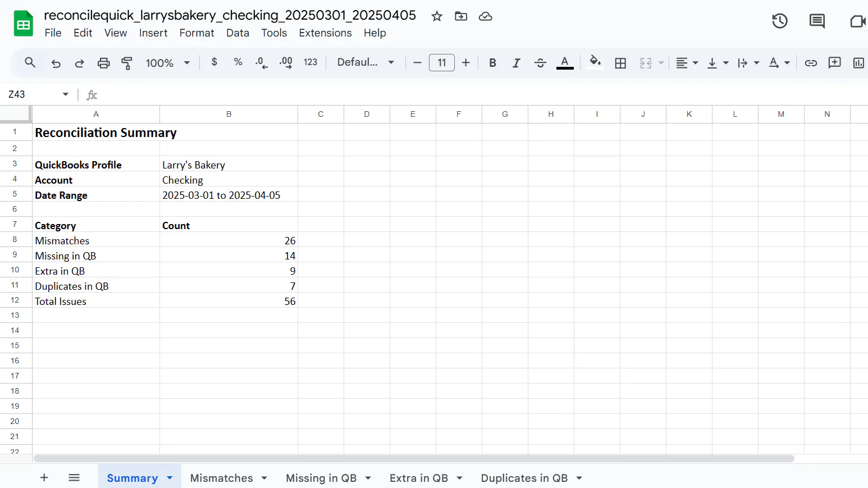The image size is (868, 488).
Task: Open the Name Box dropdown arrow
Action: point(66,94)
